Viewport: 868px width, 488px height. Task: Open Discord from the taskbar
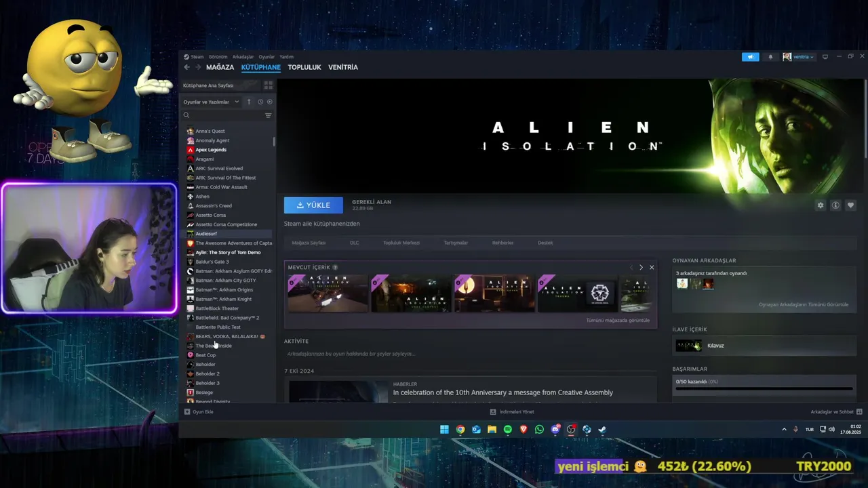555,429
